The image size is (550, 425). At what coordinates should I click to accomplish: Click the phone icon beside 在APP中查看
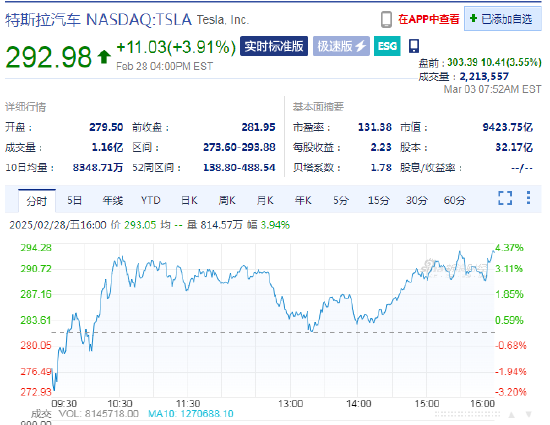click(x=386, y=19)
